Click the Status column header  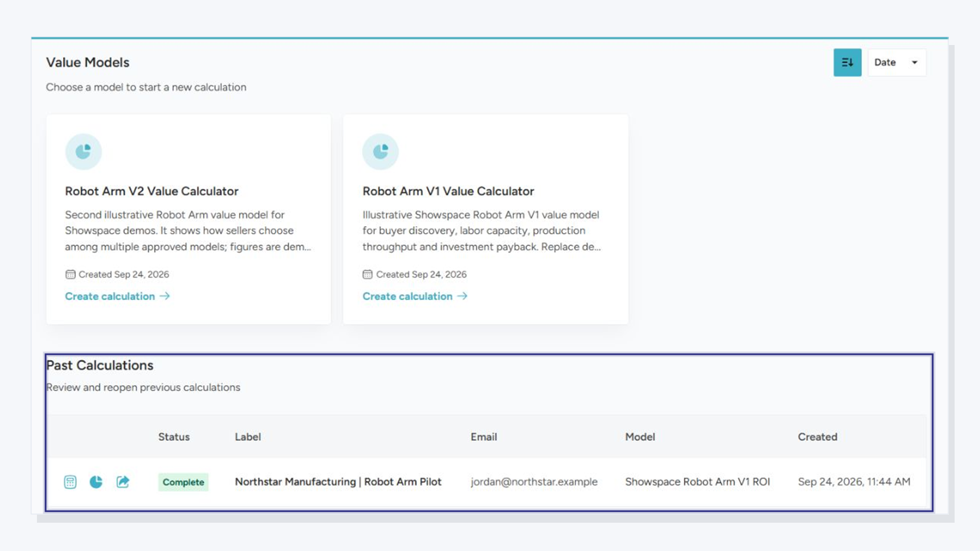[x=174, y=437]
